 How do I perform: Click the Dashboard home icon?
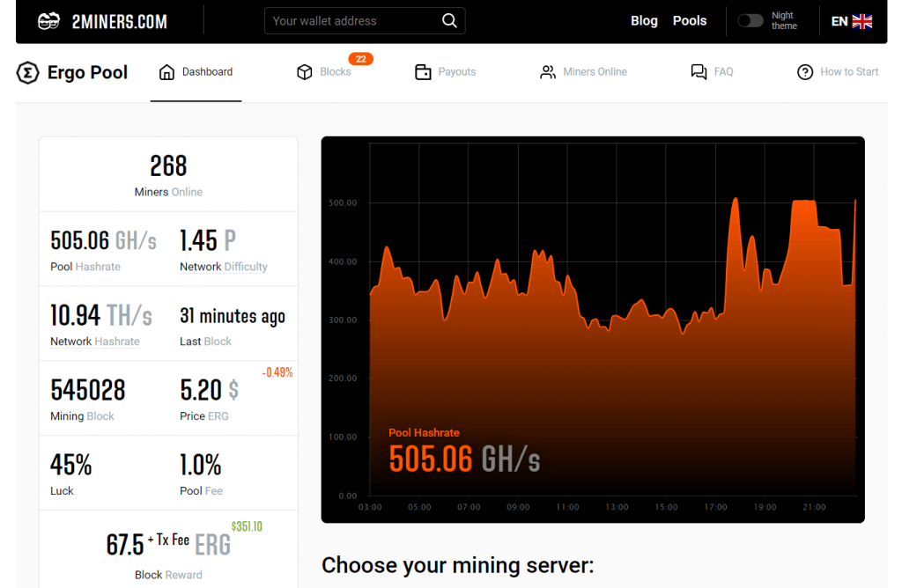click(x=164, y=73)
